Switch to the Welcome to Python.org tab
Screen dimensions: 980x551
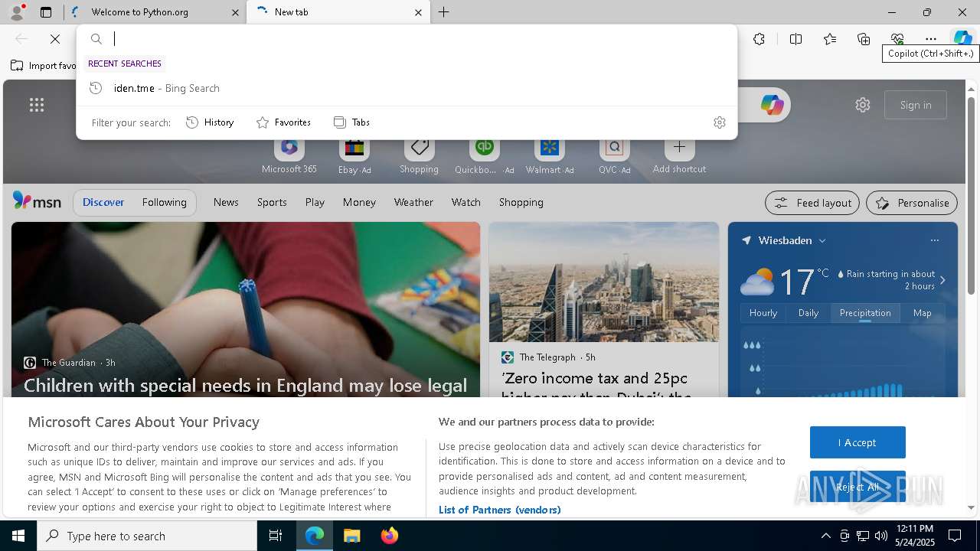[x=153, y=12]
